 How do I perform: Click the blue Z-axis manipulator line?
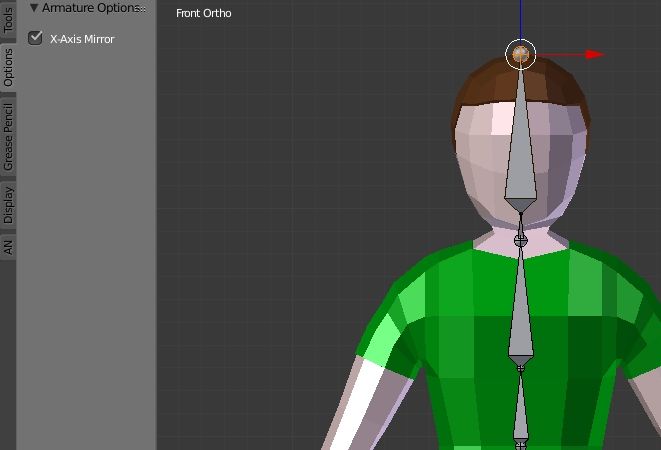point(521,18)
